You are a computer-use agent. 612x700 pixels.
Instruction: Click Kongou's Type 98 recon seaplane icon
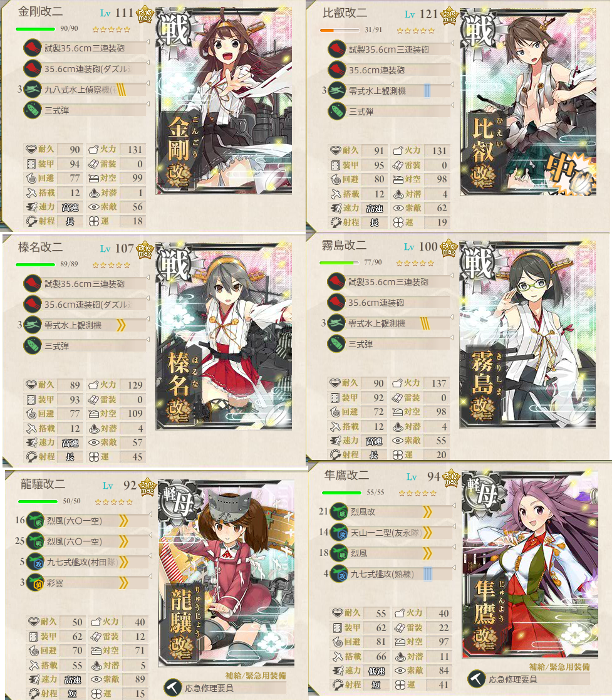tap(32, 90)
